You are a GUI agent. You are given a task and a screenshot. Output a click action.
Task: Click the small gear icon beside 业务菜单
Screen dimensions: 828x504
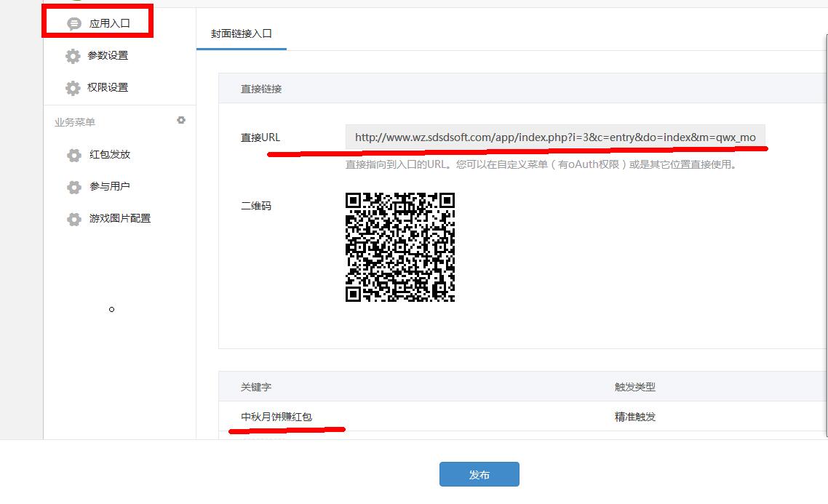181,120
